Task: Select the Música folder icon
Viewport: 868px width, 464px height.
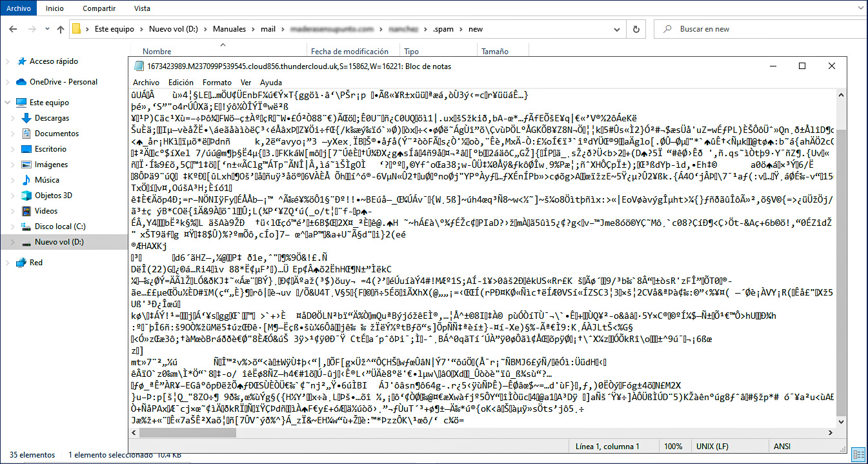Action: [28, 180]
